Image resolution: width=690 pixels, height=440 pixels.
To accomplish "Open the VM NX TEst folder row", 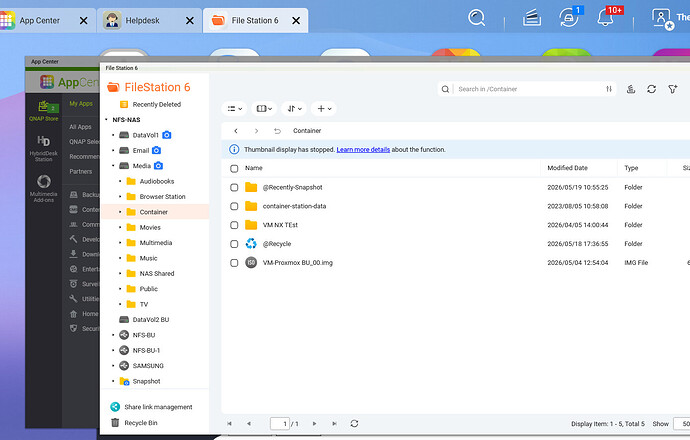I will [x=280, y=225].
